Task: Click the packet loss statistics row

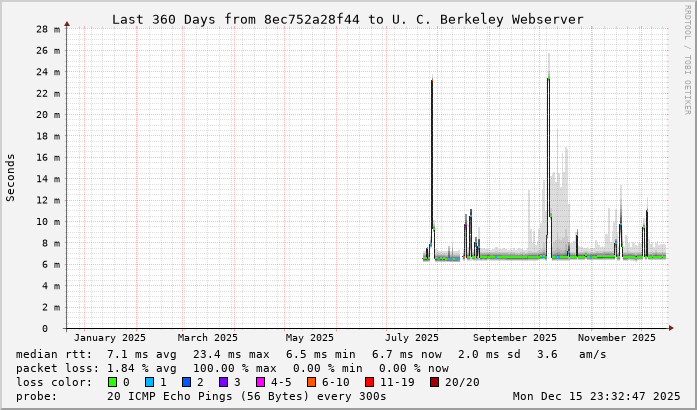Action: 232,368
